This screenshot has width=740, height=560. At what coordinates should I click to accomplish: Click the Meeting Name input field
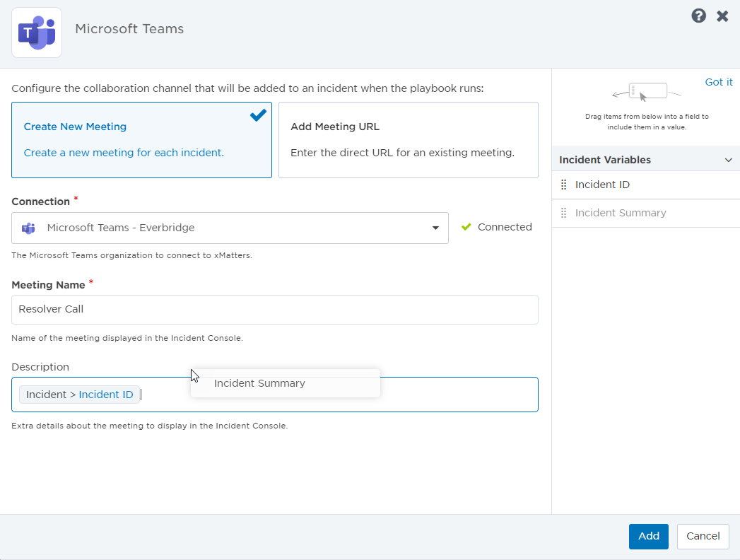pyautogui.click(x=274, y=309)
